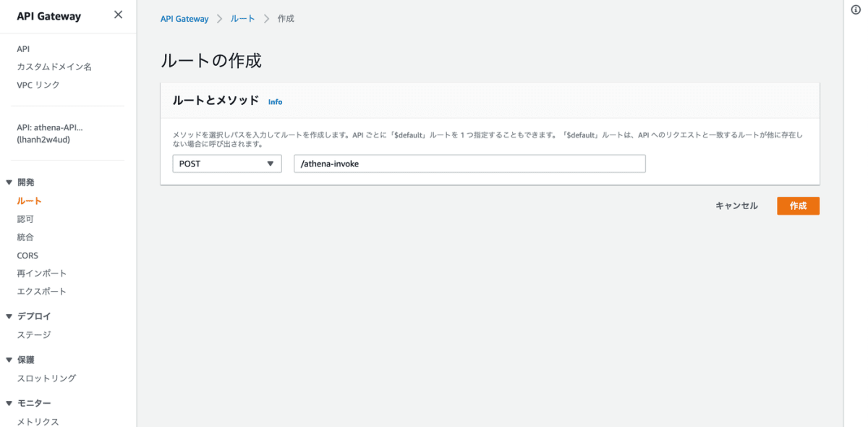Screen dimensions: 868x427
Task: Open カスタムドメイン名 in the sidebar
Action: [x=54, y=67]
